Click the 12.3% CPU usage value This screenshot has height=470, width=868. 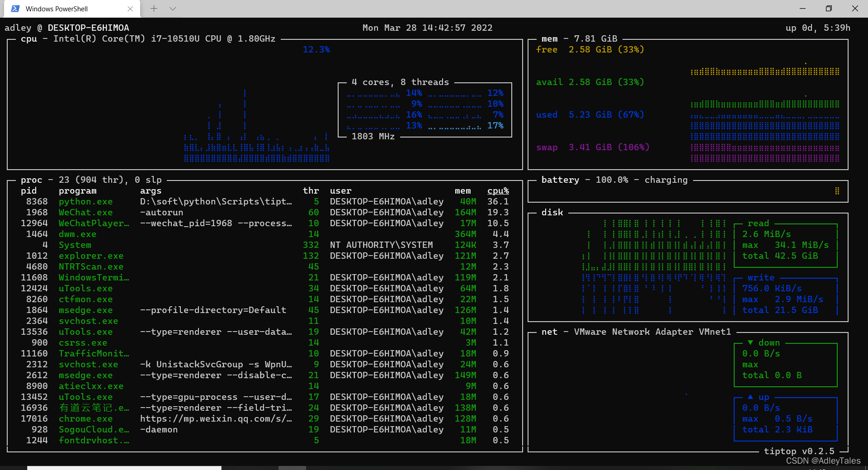tap(316, 50)
